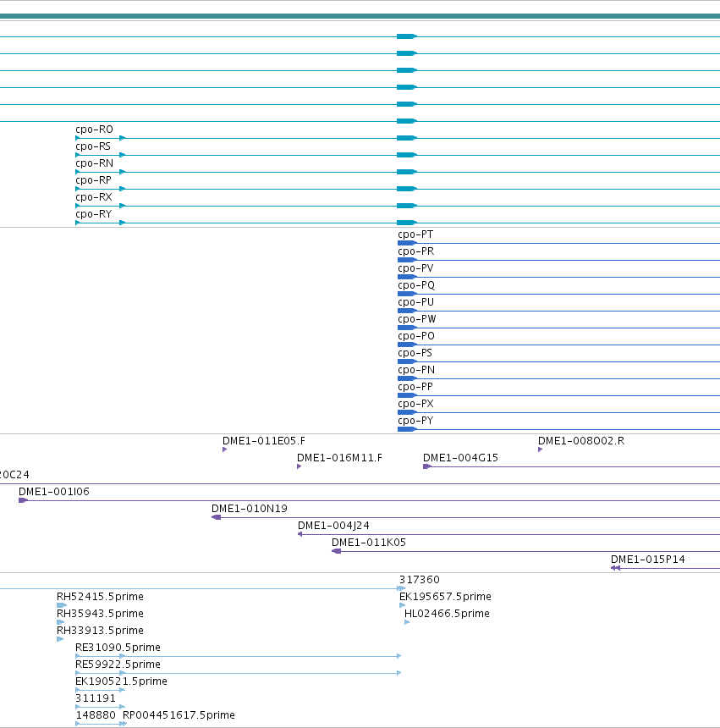Screen dimensions: 720x728
Task: Click the cpo-PW protein feature label
Action: pyautogui.click(x=416, y=319)
